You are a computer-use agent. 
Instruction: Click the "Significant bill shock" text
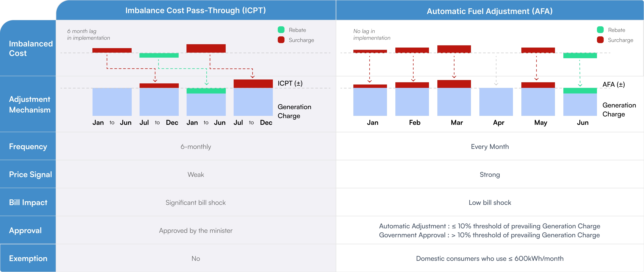pos(195,203)
